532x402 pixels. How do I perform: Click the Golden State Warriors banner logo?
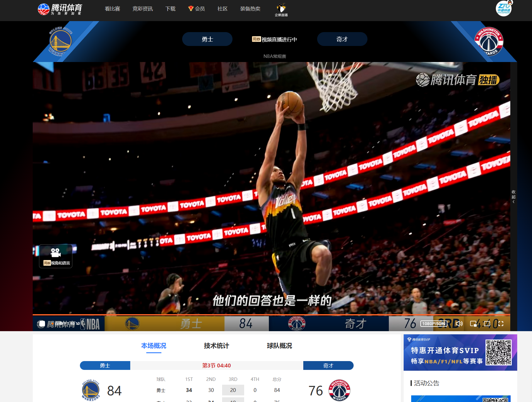(60, 42)
